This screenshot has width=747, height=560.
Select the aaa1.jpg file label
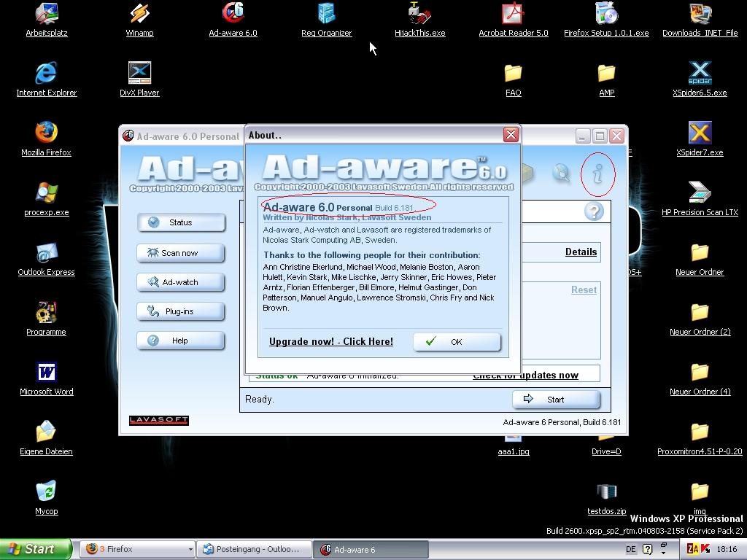tap(514, 451)
